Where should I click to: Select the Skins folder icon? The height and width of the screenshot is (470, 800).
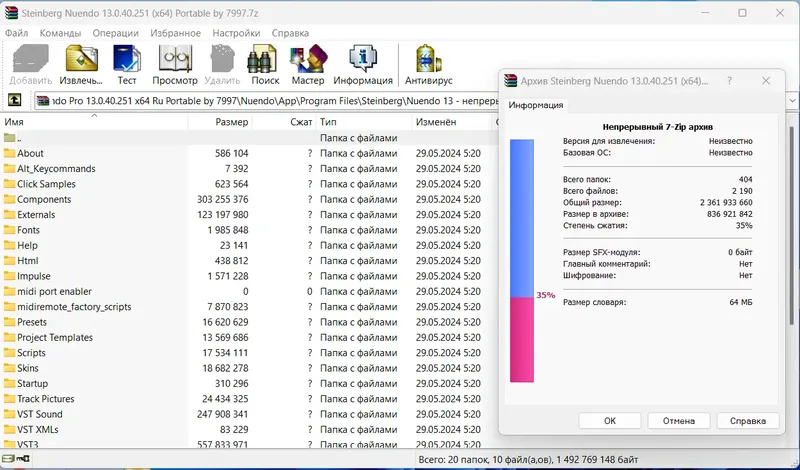[9, 368]
